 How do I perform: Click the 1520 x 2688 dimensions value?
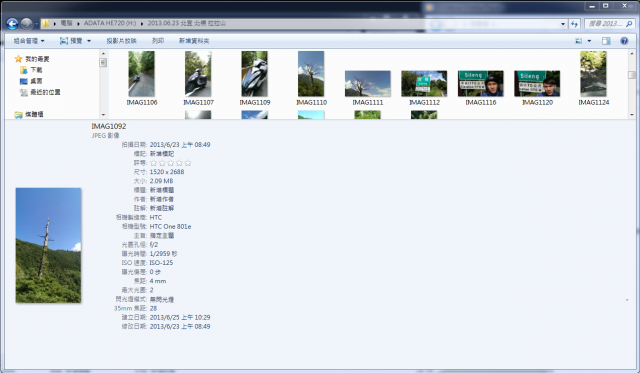pyautogui.click(x=167, y=172)
